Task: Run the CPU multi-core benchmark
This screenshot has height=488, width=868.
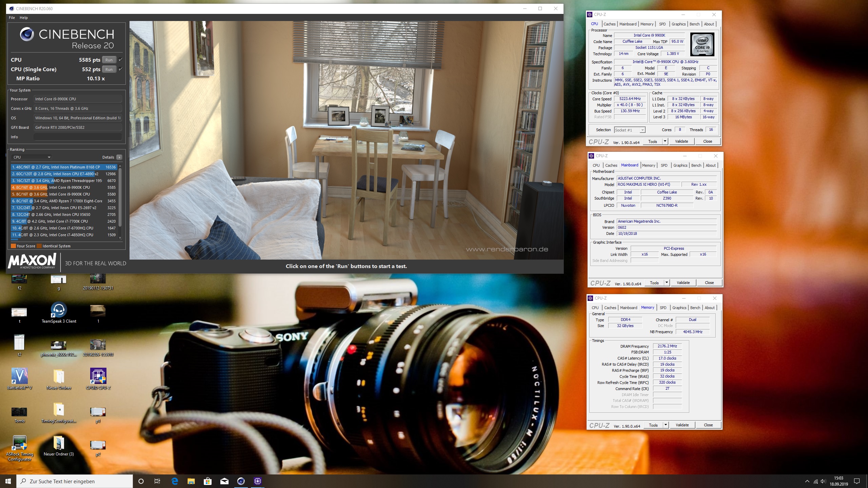Action: point(109,60)
